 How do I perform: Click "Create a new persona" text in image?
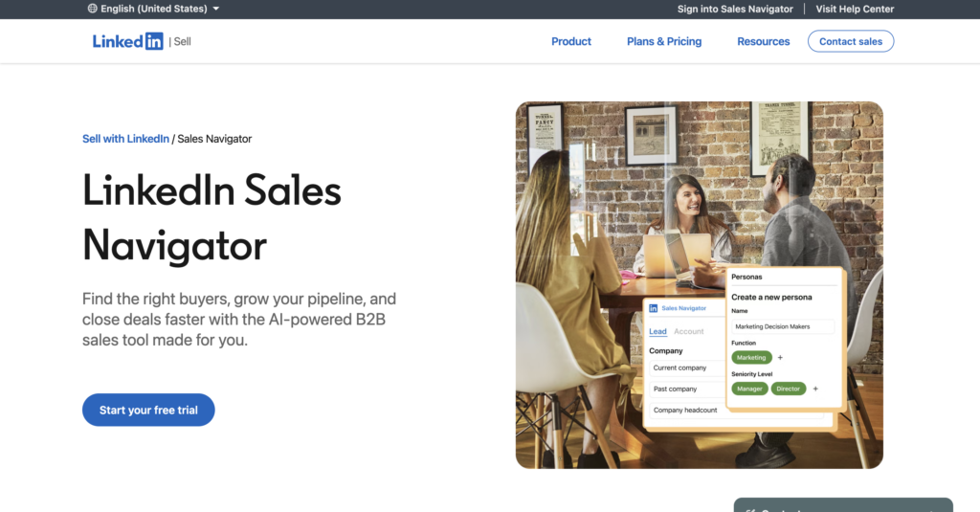772,297
